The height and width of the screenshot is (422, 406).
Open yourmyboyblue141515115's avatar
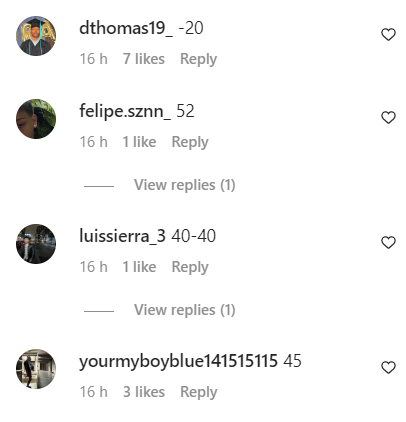coord(36,369)
